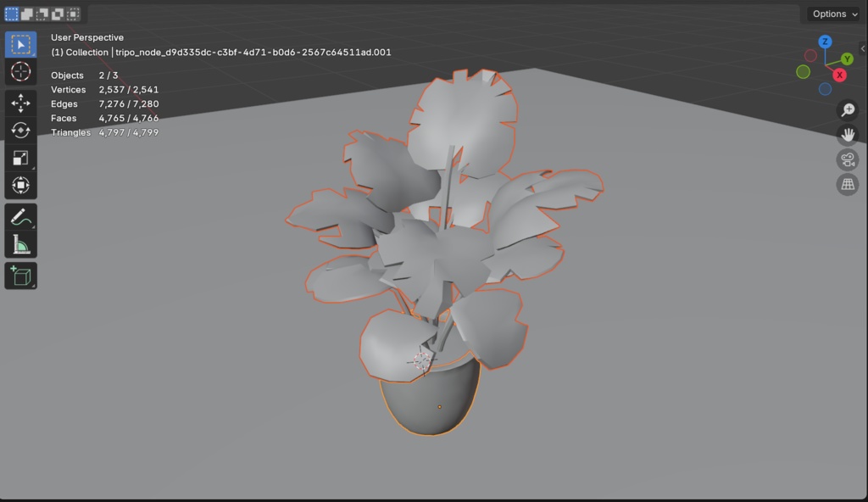Open the Options dropdown
Screen dimensions: 868x502
[x=832, y=14]
